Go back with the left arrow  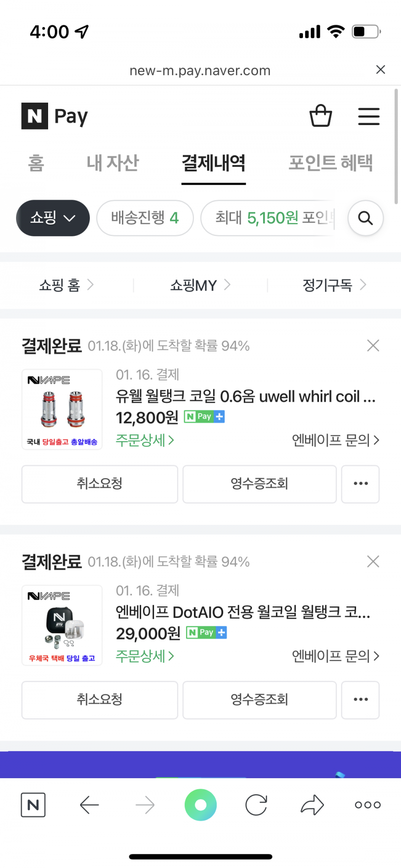coord(89,805)
